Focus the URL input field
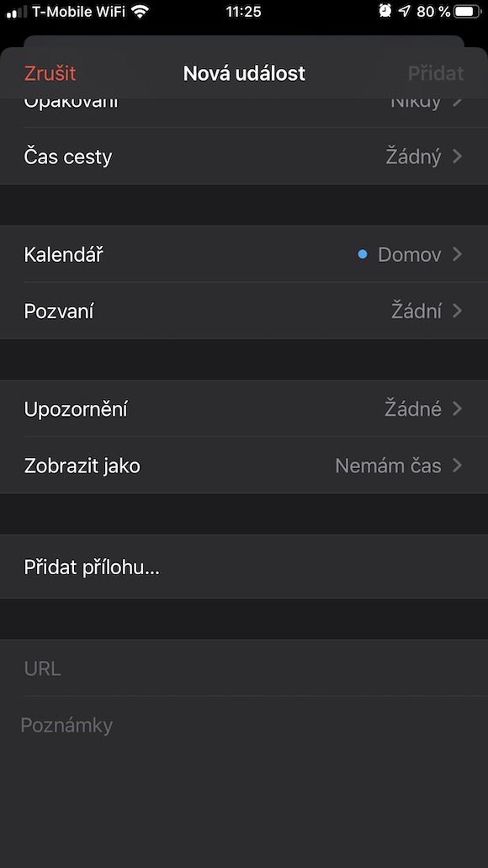 [x=244, y=668]
